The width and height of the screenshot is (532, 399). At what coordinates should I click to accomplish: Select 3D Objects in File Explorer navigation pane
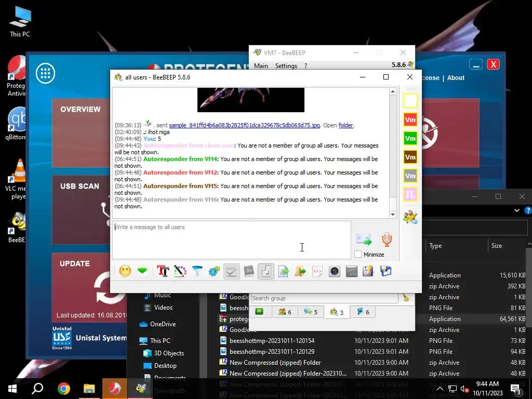pos(169,353)
